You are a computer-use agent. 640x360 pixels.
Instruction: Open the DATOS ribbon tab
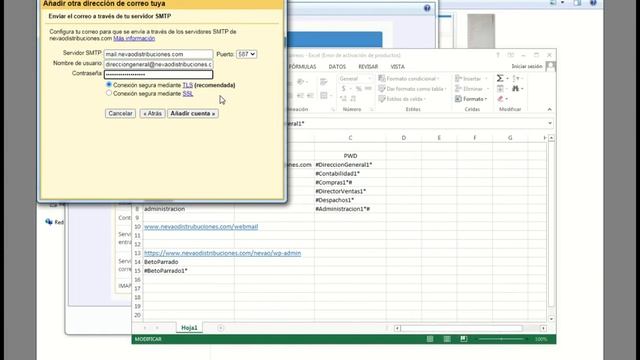tap(337, 67)
